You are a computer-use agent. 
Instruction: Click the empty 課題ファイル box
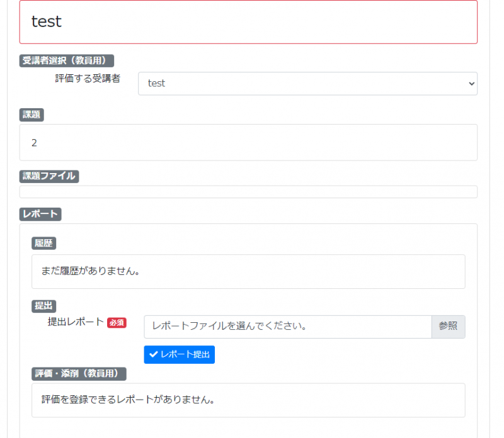point(248,192)
